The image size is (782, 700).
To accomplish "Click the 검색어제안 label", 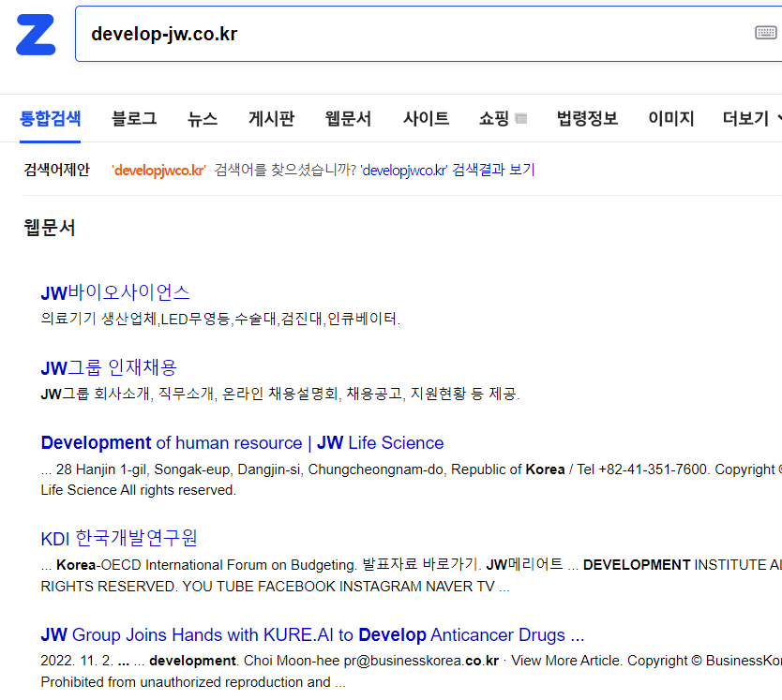I will coord(57,170).
